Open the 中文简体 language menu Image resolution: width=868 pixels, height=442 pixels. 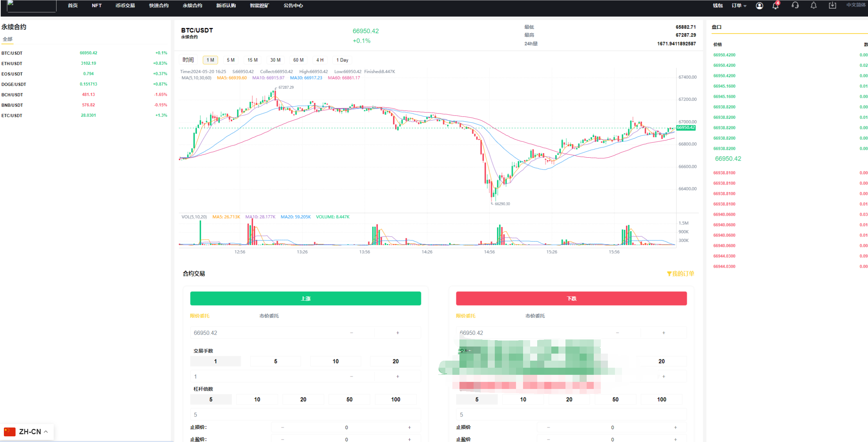point(856,5)
